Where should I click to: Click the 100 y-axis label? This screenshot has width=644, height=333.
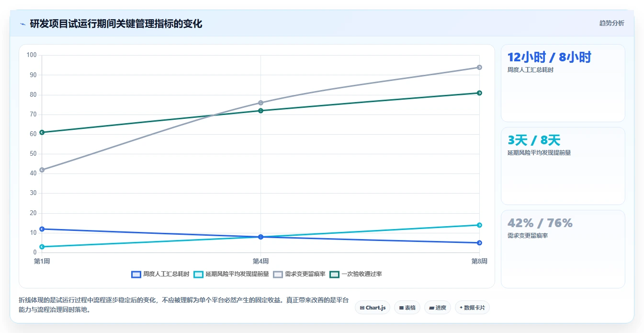(x=32, y=55)
